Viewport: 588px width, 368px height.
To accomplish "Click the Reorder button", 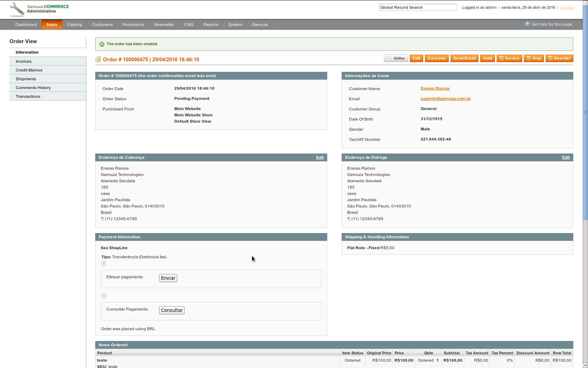I will click(x=559, y=59).
